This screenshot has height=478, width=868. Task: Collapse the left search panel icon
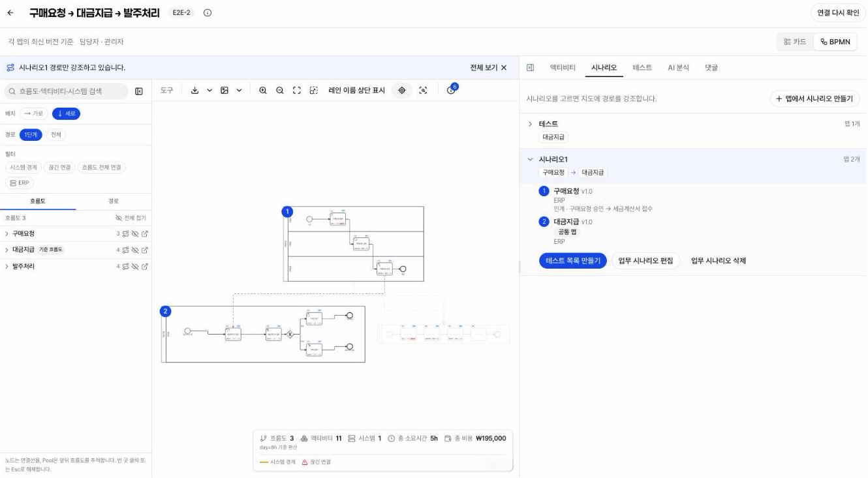pos(139,91)
